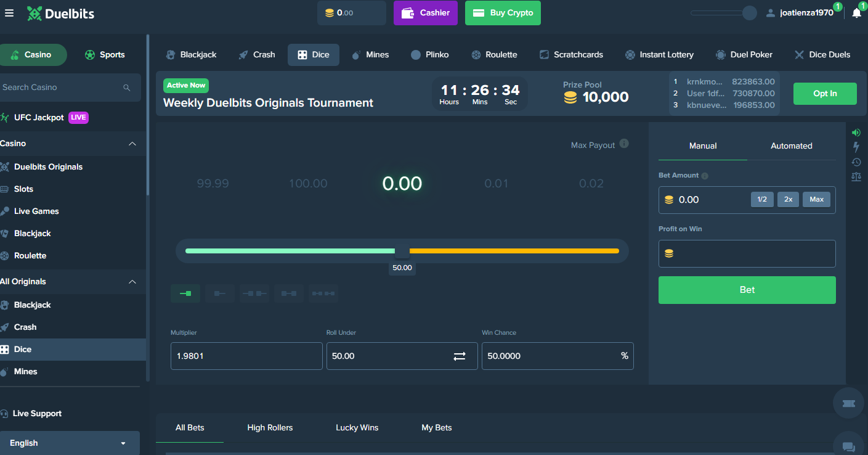Open the hamburger menu icon
868x455 pixels.
(x=9, y=13)
